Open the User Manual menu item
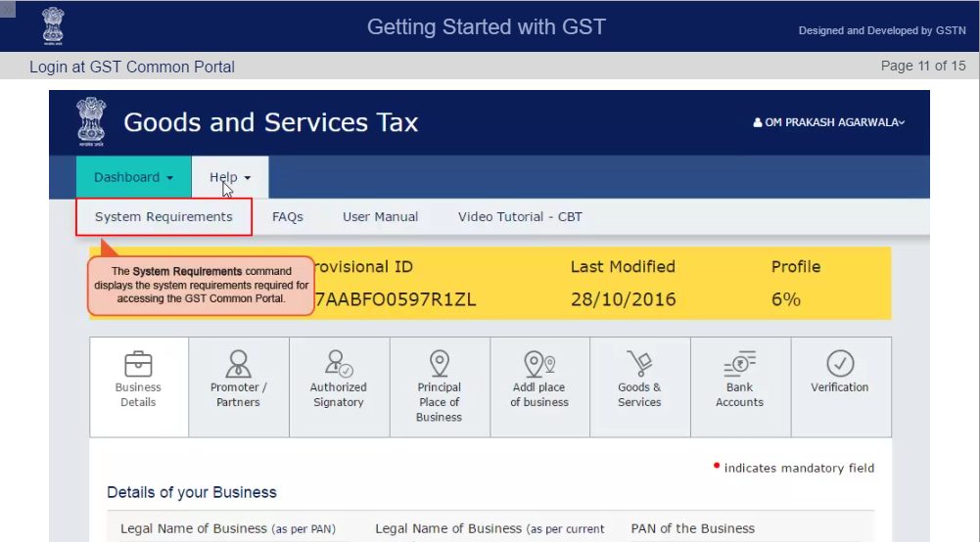980x542 pixels. coord(380,216)
